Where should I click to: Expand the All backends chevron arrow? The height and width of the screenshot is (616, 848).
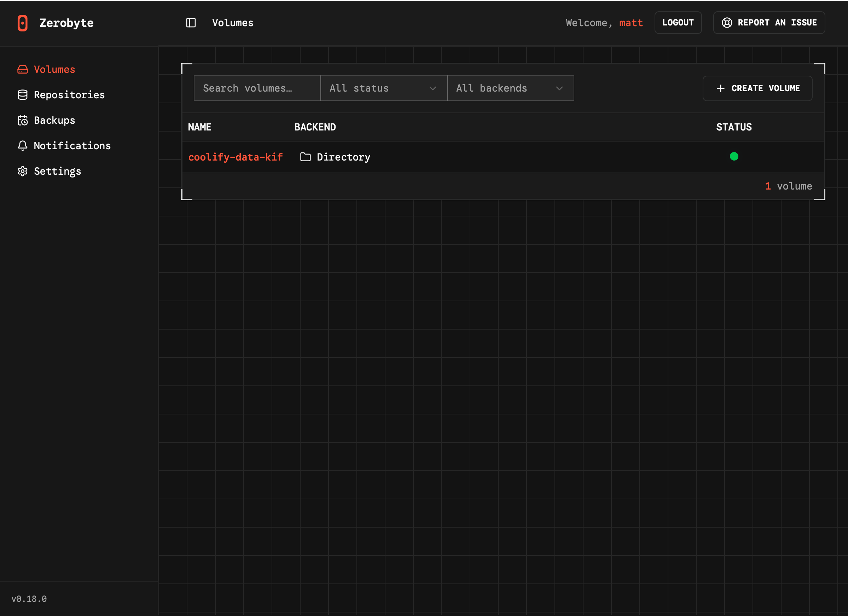point(559,89)
